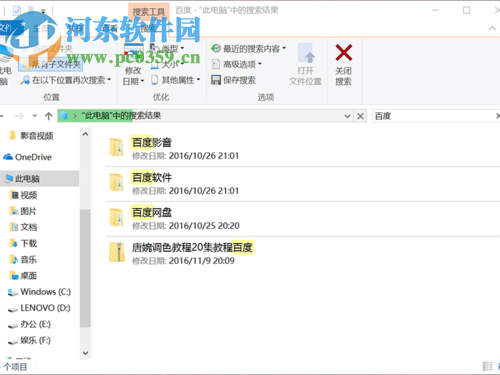
Task: Stop loading via address bar X
Action: point(360,116)
